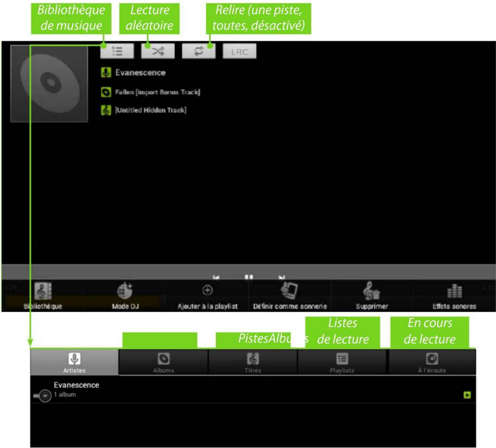Select 'Evanescence' in the artist list
This screenshot has width=496, height=448.
76,385
